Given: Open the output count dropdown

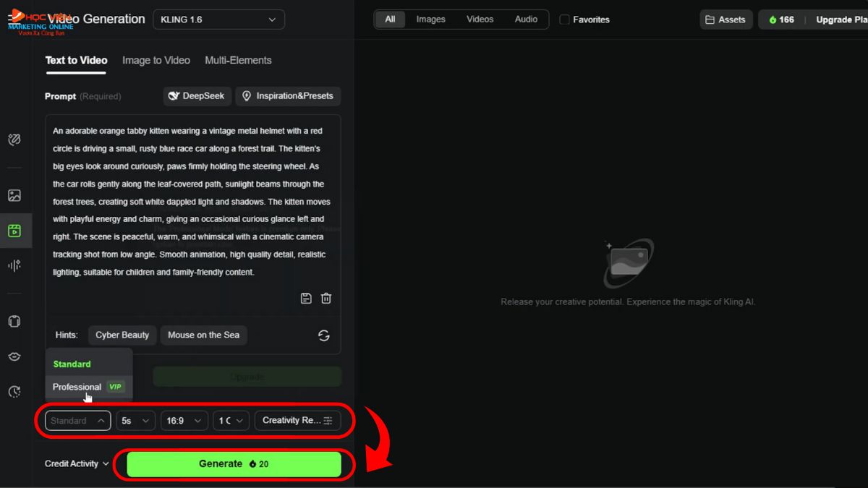Looking at the screenshot, I should coord(231,421).
